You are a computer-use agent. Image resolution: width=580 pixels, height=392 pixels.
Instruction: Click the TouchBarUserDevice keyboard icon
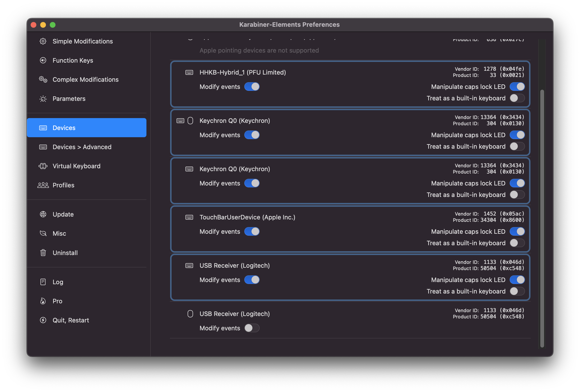pyautogui.click(x=189, y=217)
